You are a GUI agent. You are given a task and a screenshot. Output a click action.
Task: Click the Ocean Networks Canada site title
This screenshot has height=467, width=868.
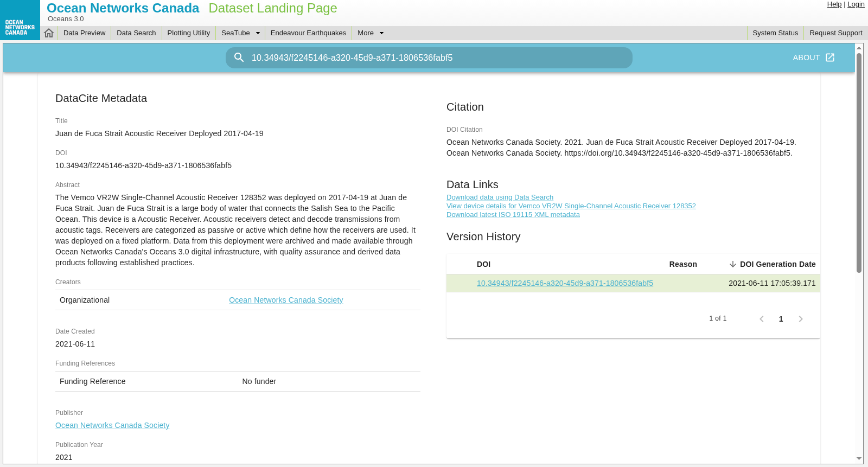coord(123,8)
